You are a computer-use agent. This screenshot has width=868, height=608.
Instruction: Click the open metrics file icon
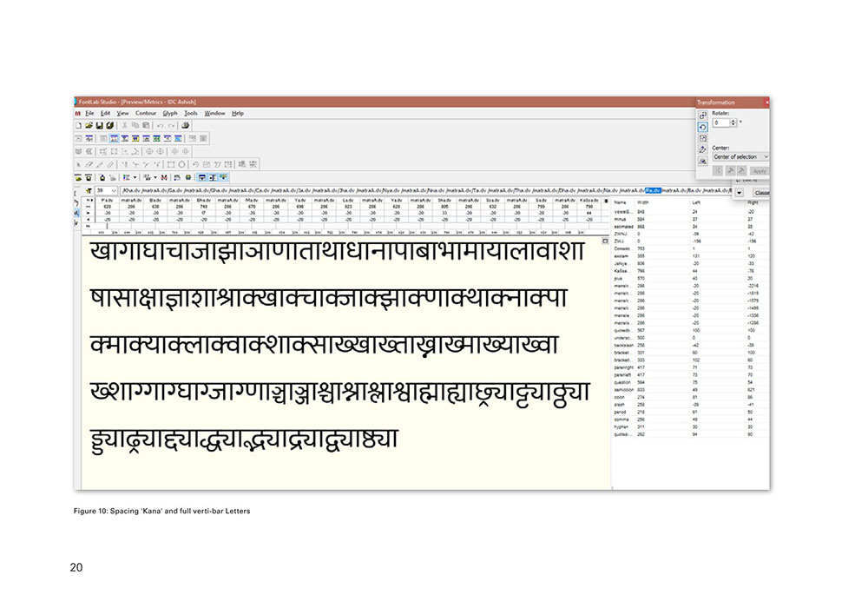79,178
